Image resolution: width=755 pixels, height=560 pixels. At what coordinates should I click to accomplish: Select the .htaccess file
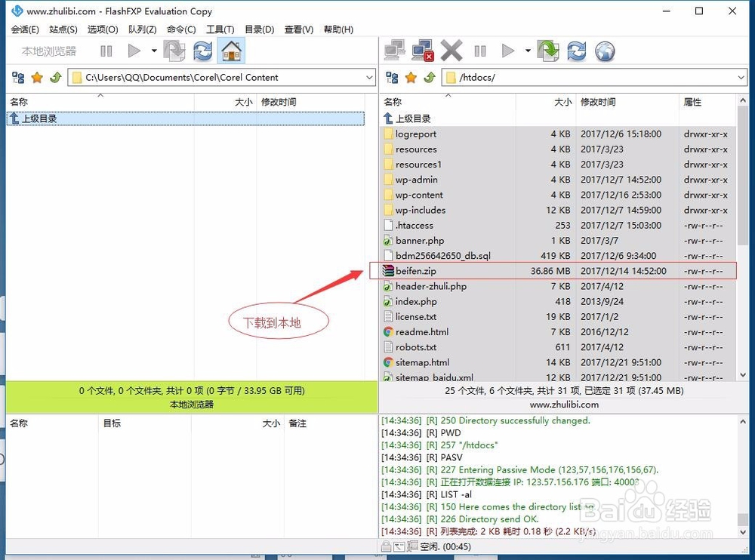click(558, 226)
